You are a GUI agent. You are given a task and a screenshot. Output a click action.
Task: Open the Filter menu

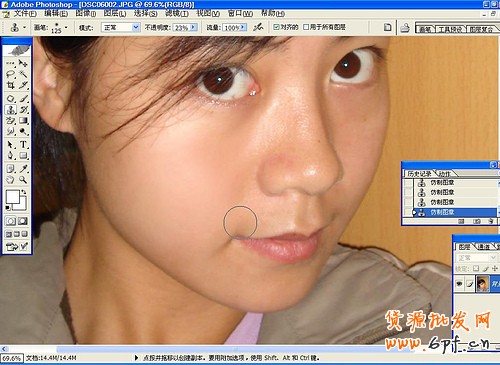tap(177, 13)
